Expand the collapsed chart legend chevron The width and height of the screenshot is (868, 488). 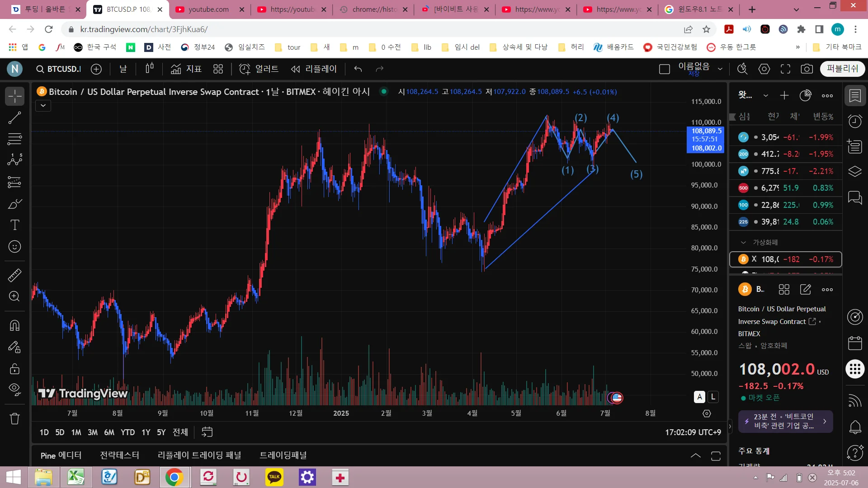click(43, 106)
